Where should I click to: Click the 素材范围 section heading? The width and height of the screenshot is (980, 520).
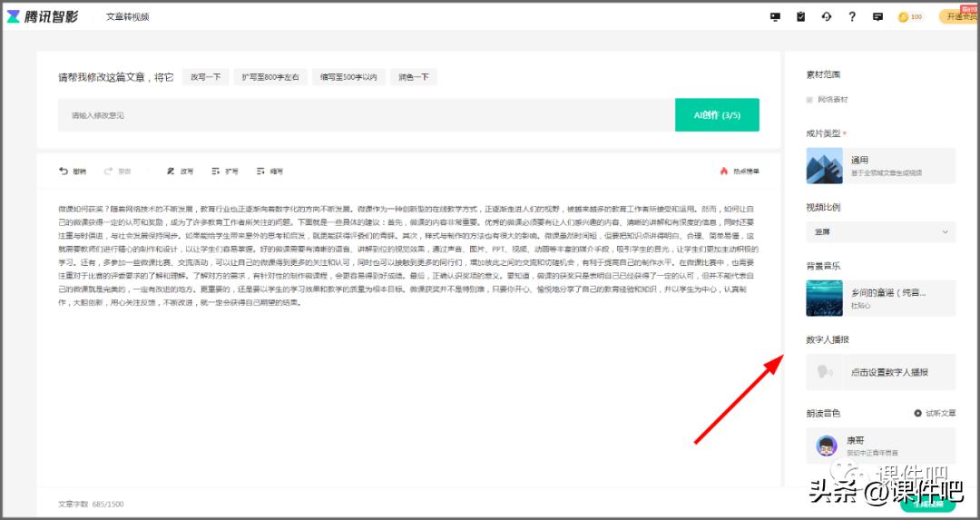[823, 74]
